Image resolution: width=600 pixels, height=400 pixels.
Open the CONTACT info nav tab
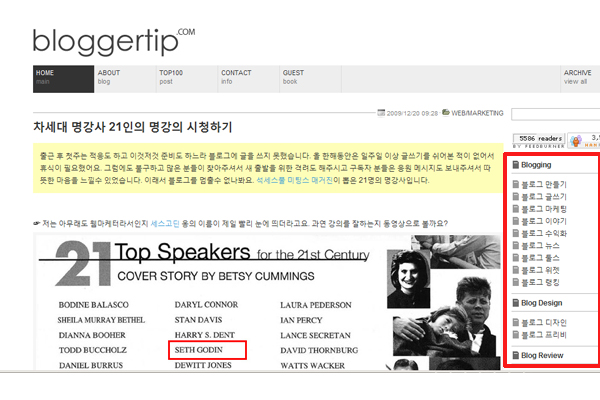coord(248,79)
